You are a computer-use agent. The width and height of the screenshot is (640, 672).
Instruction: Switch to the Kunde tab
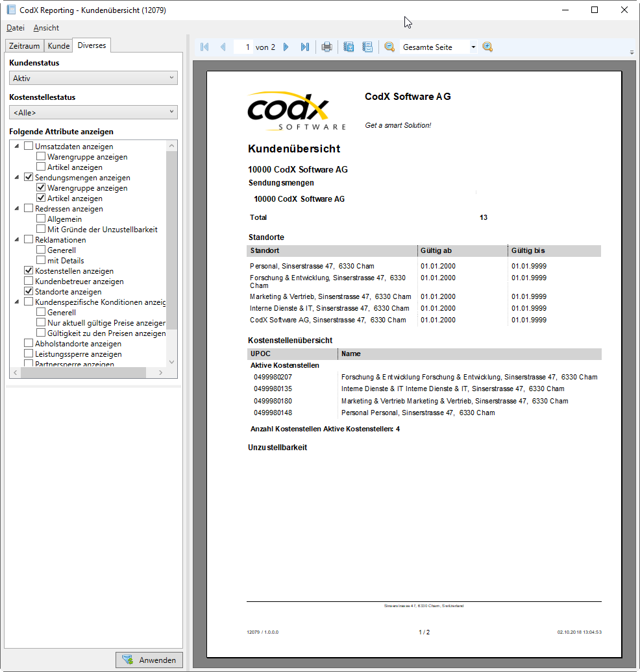(58, 46)
